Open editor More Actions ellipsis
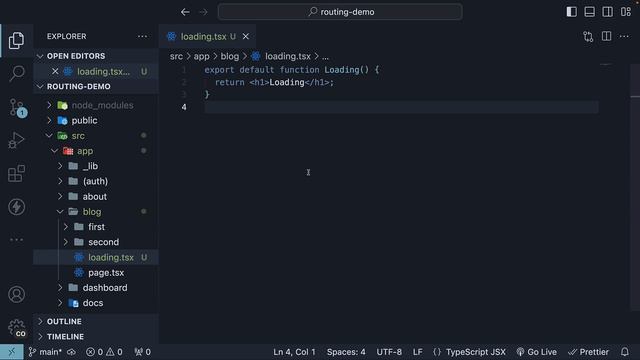Viewport: 640px width, 360px height. 624,37
